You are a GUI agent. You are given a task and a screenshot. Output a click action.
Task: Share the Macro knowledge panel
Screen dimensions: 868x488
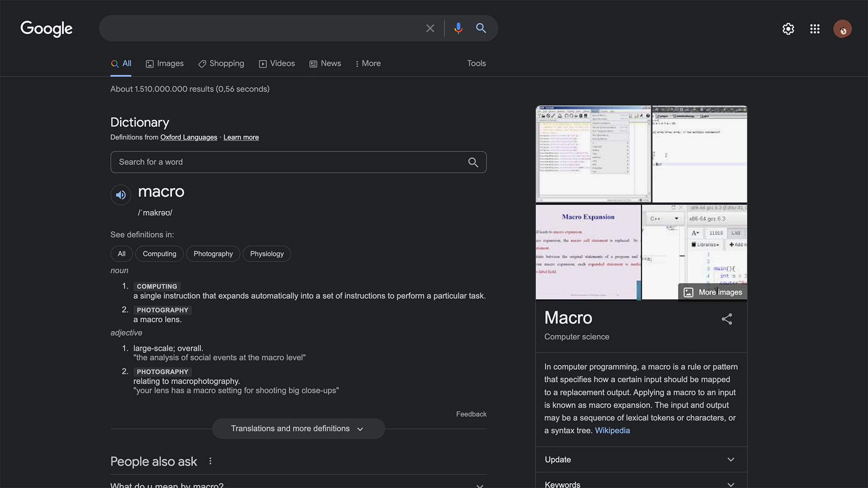pos(726,319)
